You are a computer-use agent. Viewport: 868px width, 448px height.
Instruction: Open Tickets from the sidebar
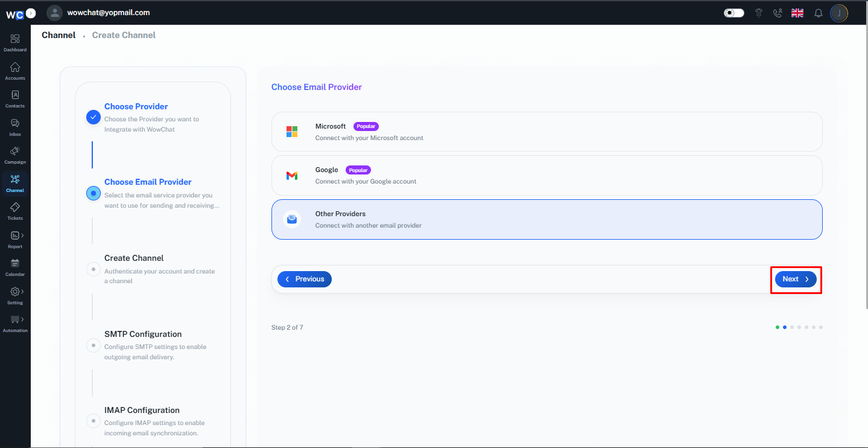[x=15, y=211]
